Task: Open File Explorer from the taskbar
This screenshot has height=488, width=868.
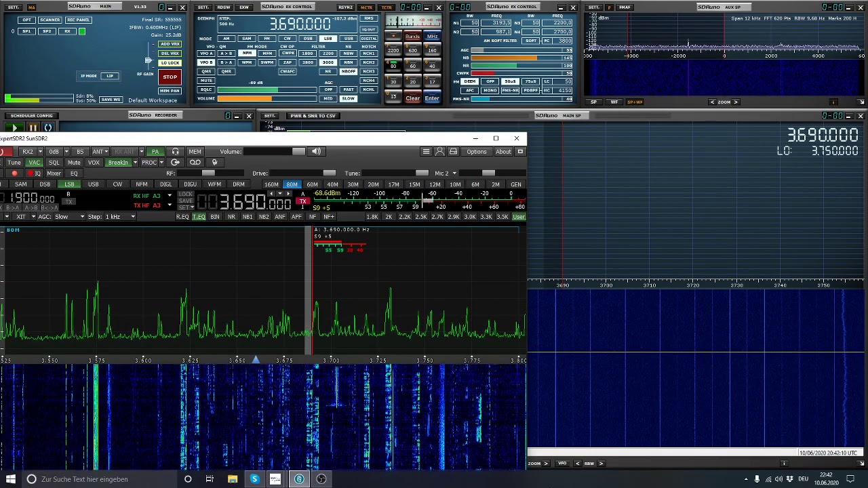Action: pyautogui.click(x=233, y=479)
